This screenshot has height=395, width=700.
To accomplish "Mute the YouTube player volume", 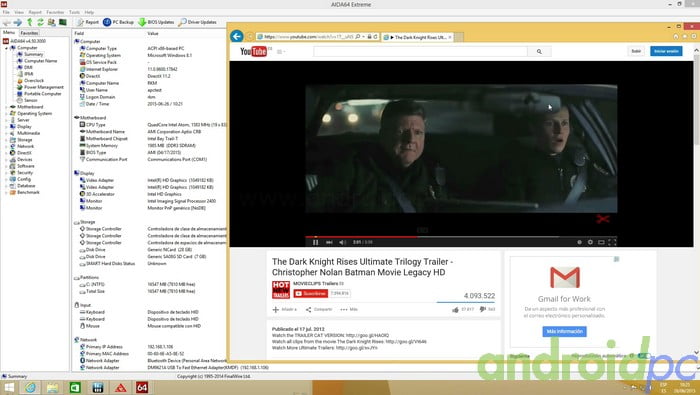I will [x=342, y=242].
